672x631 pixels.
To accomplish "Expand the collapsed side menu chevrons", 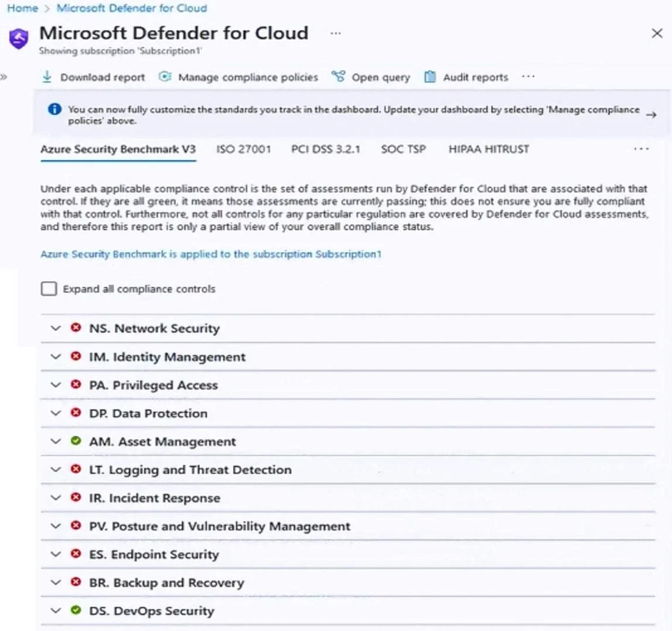I will tap(4, 77).
